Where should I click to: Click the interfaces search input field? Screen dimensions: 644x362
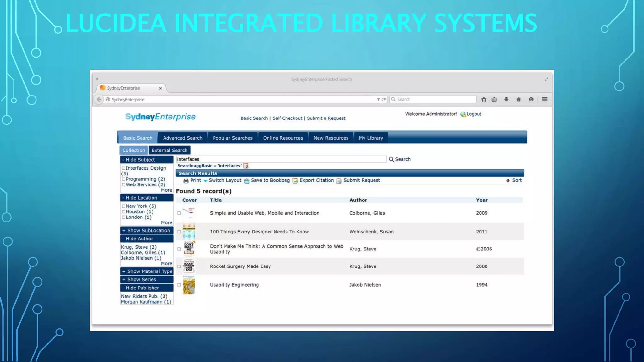(281, 159)
